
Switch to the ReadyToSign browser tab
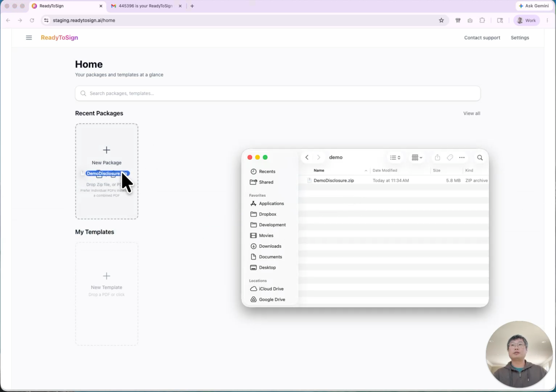click(x=67, y=6)
